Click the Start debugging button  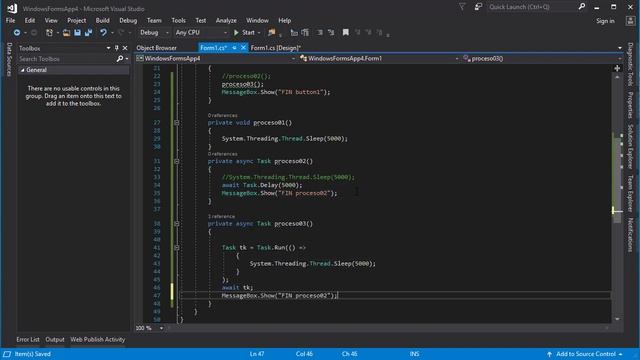tap(244, 33)
